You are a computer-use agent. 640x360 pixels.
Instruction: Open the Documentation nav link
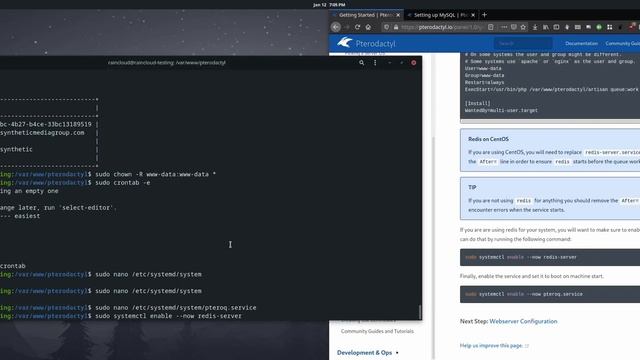(x=581, y=43)
